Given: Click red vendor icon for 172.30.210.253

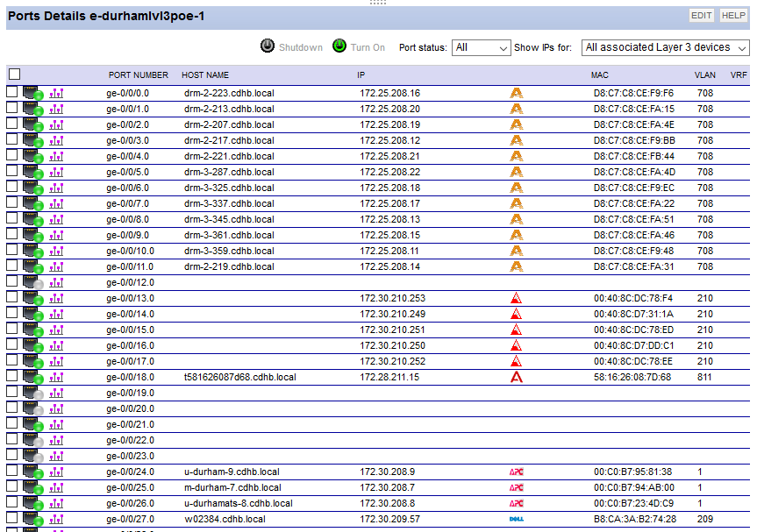Looking at the screenshot, I should 516,299.
